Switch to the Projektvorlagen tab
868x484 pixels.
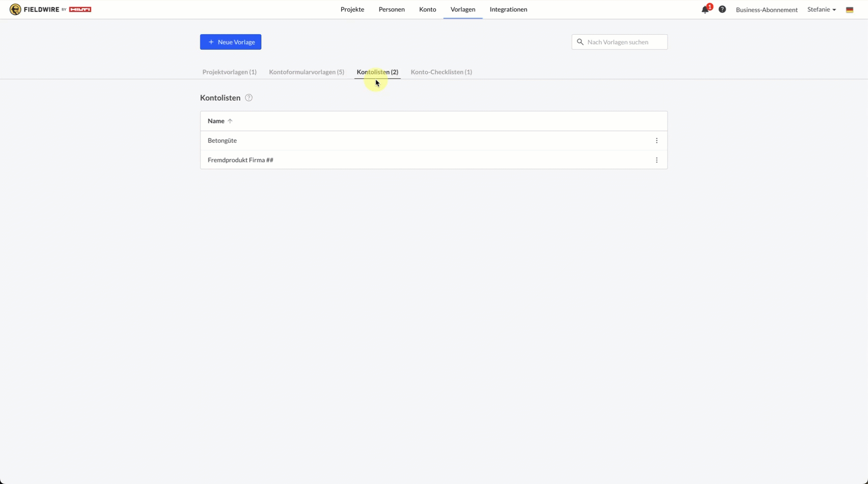tap(229, 72)
